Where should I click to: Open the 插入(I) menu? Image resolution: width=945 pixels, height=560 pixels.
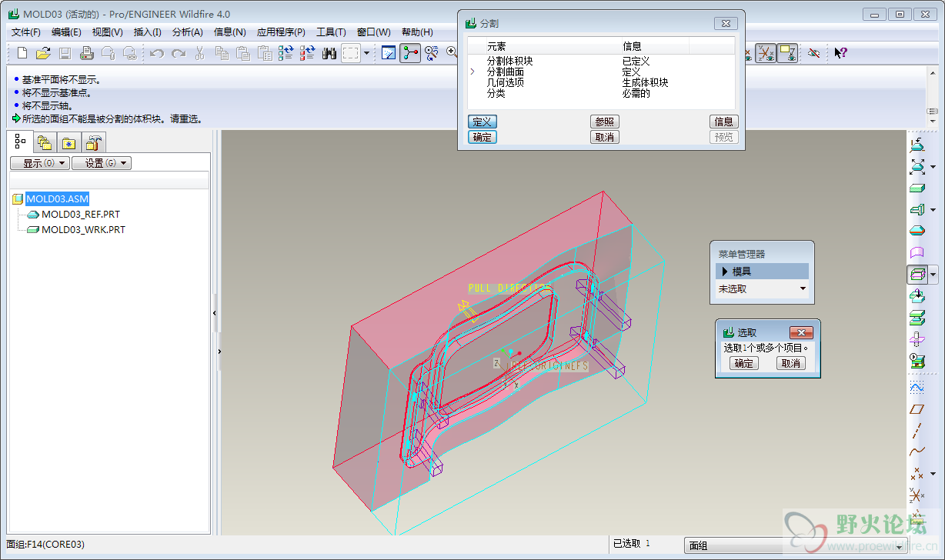pos(147,32)
